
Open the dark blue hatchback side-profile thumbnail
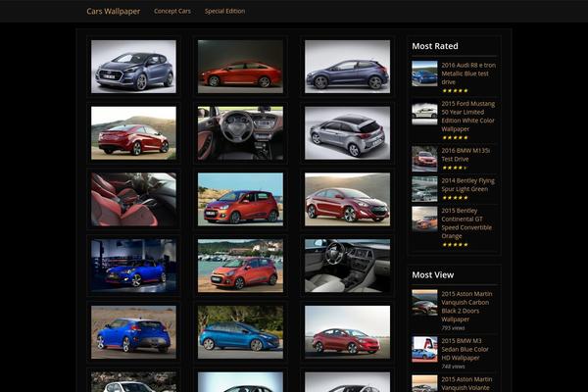(x=347, y=67)
